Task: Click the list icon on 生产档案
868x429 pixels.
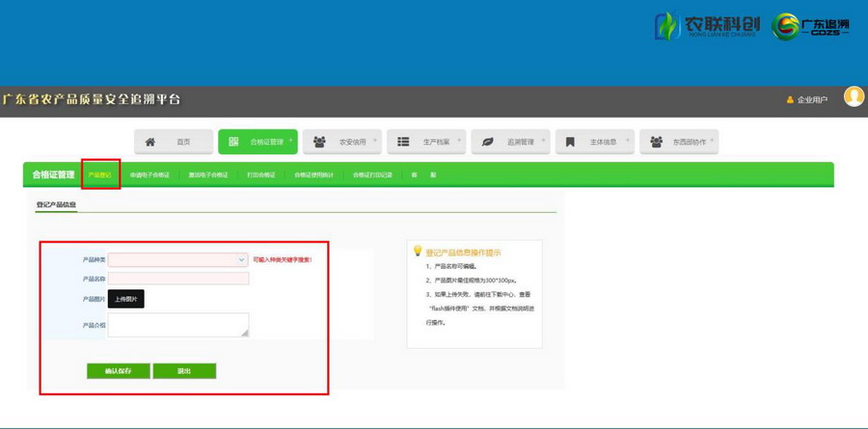Action: 403,142
